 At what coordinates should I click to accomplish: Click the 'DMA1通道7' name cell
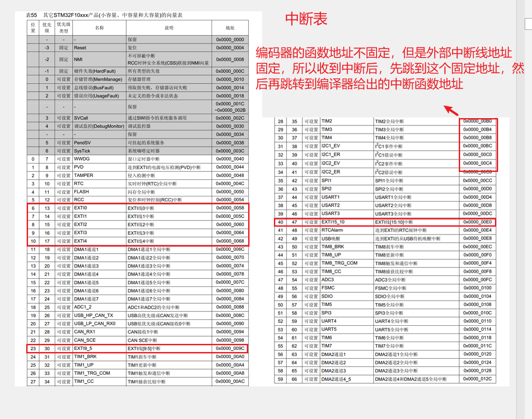tap(99, 299)
